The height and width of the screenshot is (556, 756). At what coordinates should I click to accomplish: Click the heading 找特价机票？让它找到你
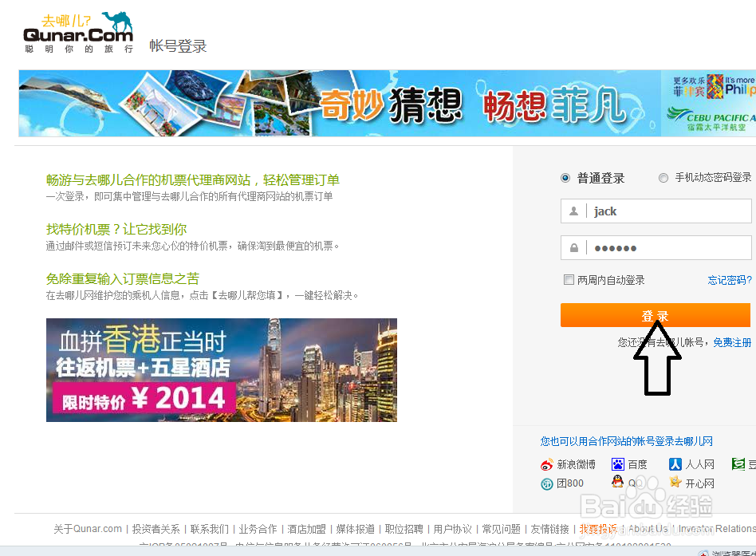click(x=116, y=230)
